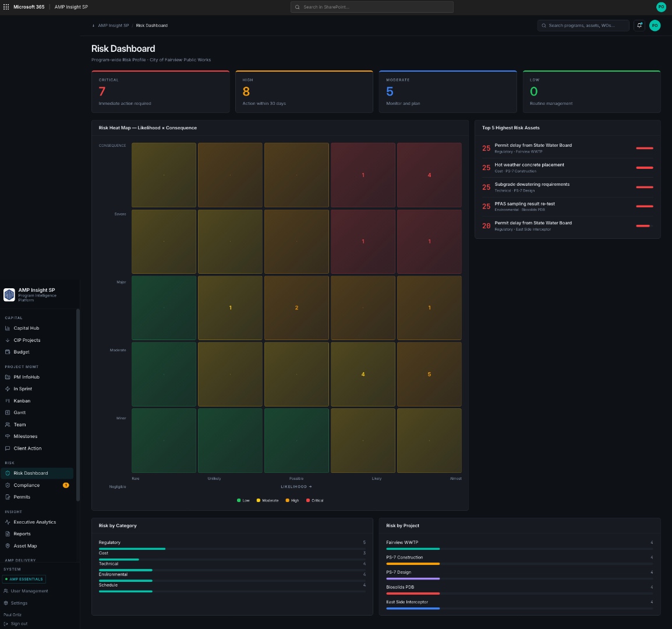Click the Kanban board icon
672x629 pixels.
coord(8,401)
